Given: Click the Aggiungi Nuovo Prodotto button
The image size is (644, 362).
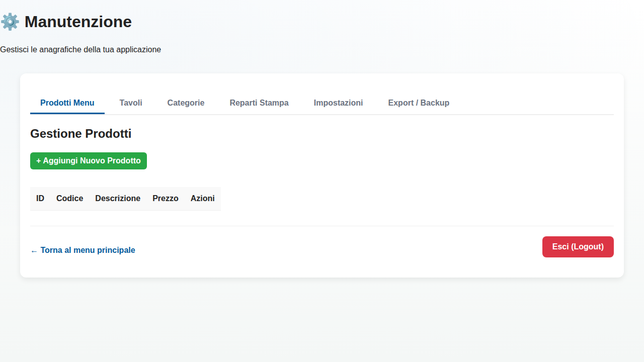Looking at the screenshot, I should (89, 161).
